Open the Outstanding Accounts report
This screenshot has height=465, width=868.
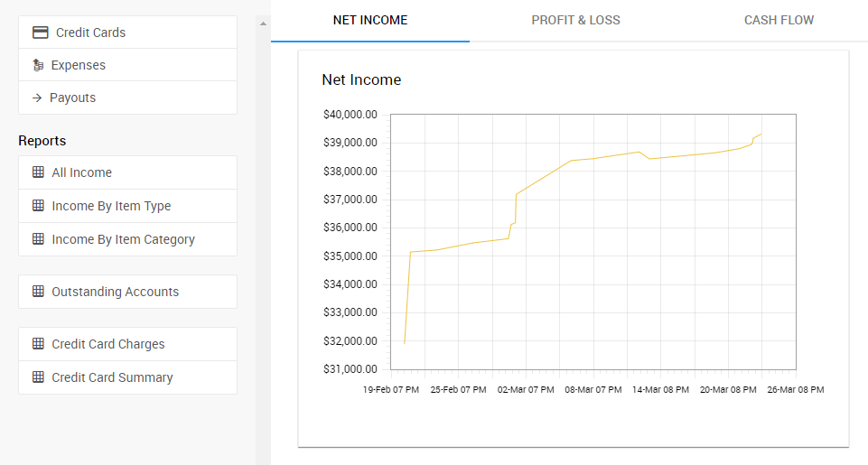[x=115, y=292]
